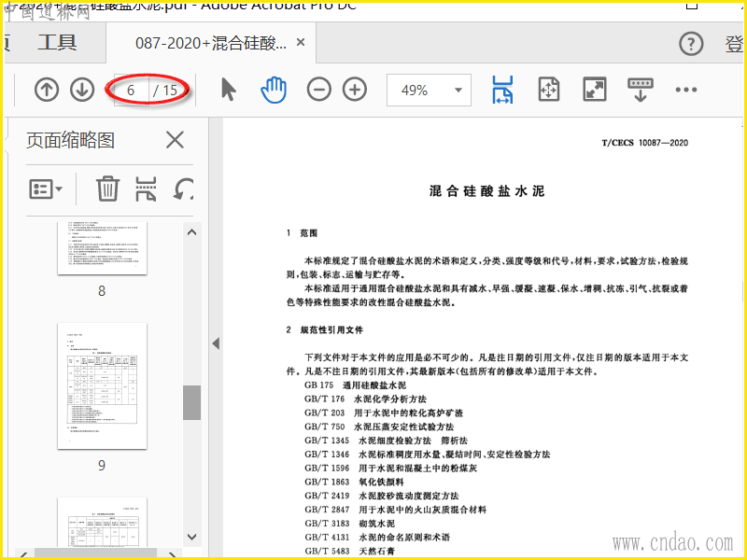This screenshot has width=747, height=560.
Task: Switch to the 工具 tab
Action: click(x=57, y=43)
